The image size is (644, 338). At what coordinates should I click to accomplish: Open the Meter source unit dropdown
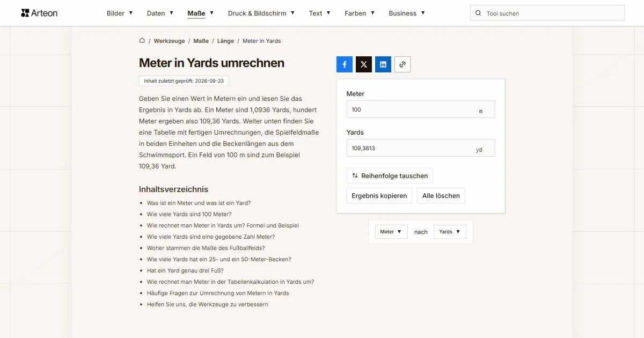pos(391,232)
